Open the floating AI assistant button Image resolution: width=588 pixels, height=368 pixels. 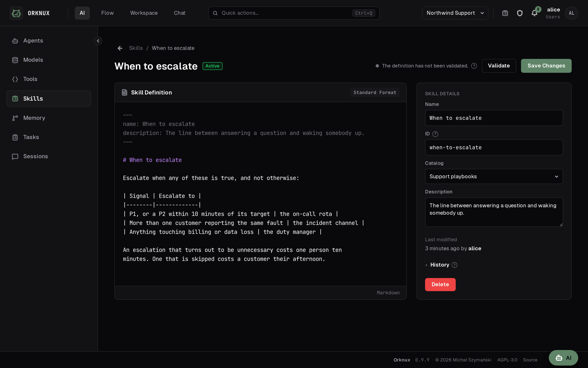(x=563, y=358)
